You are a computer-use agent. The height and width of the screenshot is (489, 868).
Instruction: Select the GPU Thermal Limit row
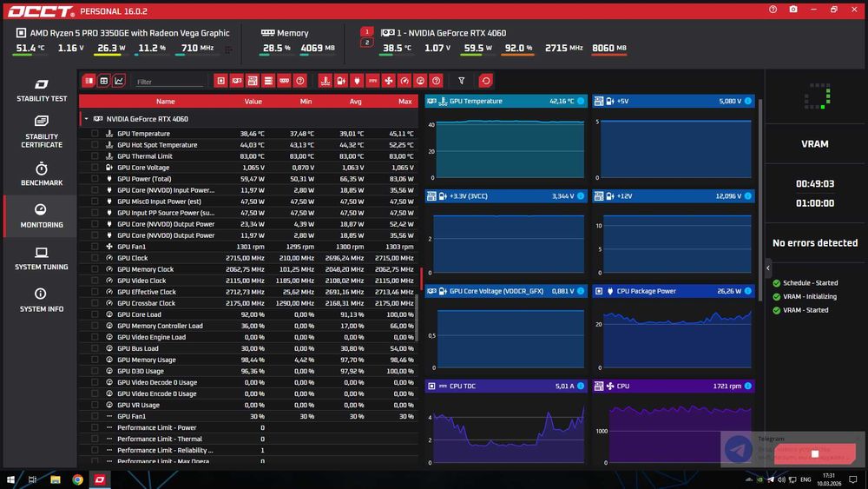click(x=248, y=156)
